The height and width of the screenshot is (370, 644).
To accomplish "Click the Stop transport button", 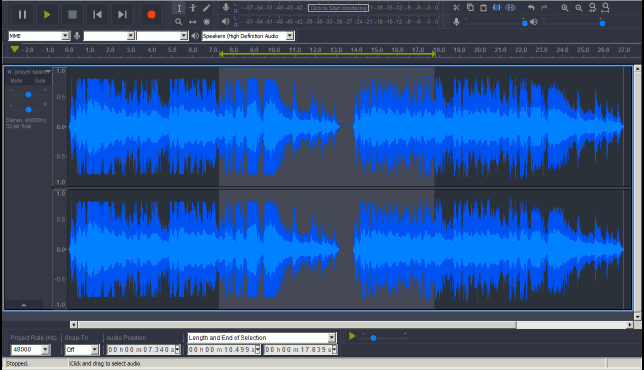I will click(x=72, y=15).
